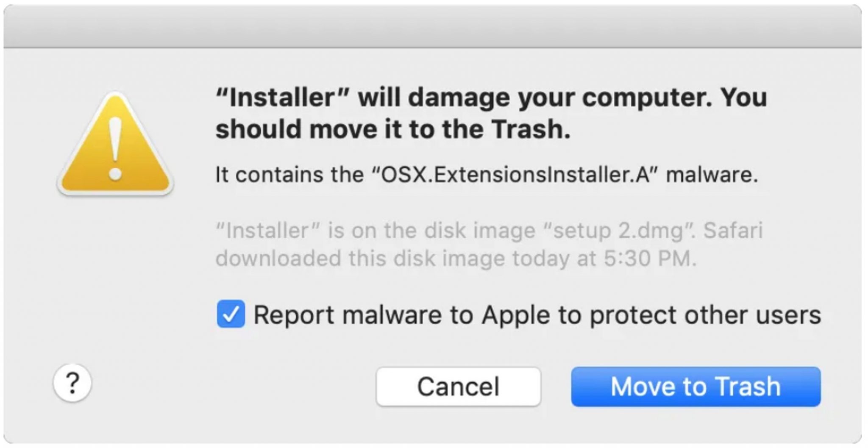868x448 pixels.
Task: Click the gray "Installer" text about disk image
Action: tap(268, 231)
